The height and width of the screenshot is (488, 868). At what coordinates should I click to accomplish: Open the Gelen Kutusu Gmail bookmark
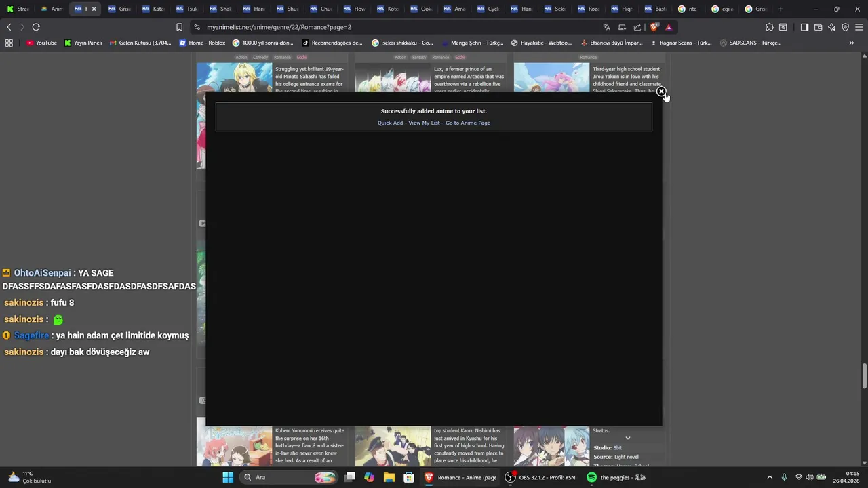(140, 43)
